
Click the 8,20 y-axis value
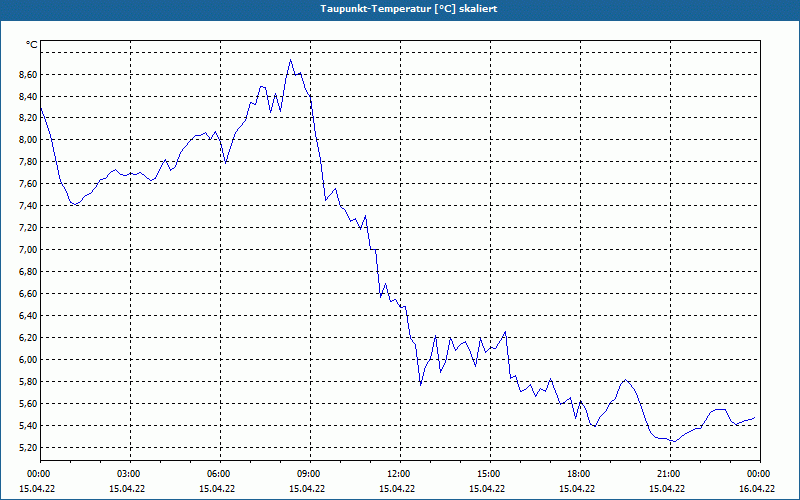pos(28,118)
